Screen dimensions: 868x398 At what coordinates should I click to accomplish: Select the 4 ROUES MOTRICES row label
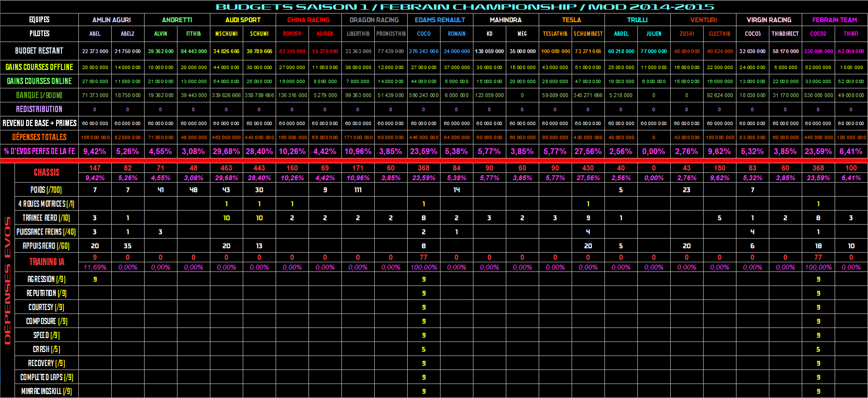click(x=46, y=204)
